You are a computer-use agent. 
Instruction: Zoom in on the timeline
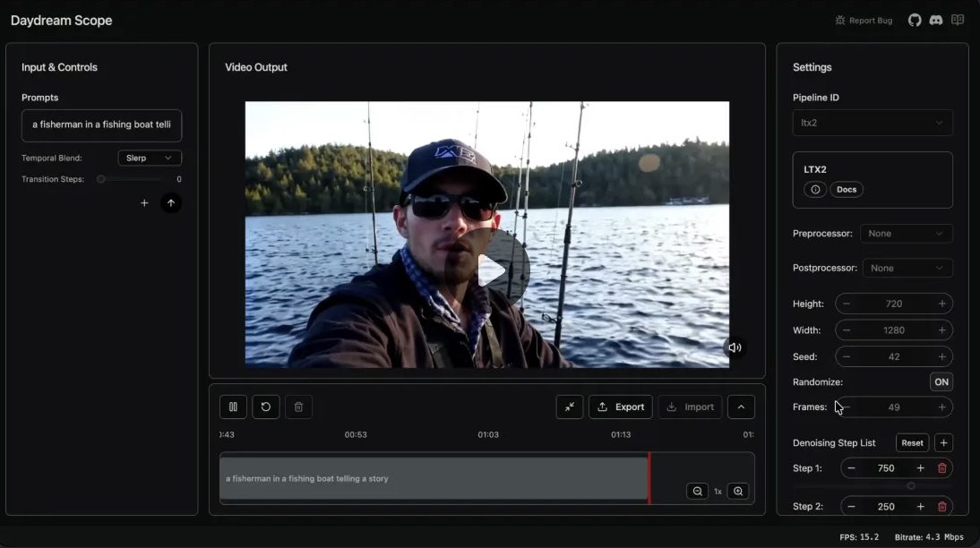[x=738, y=491]
